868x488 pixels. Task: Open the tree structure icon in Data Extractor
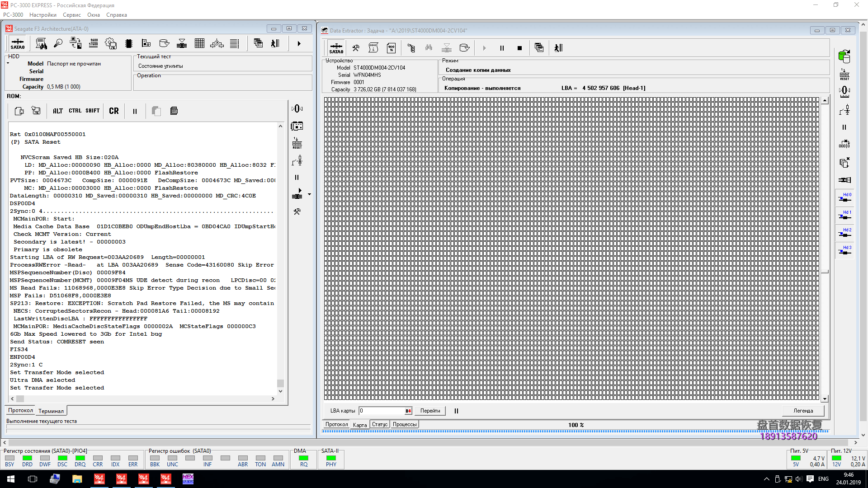click(x=411, y=48)
